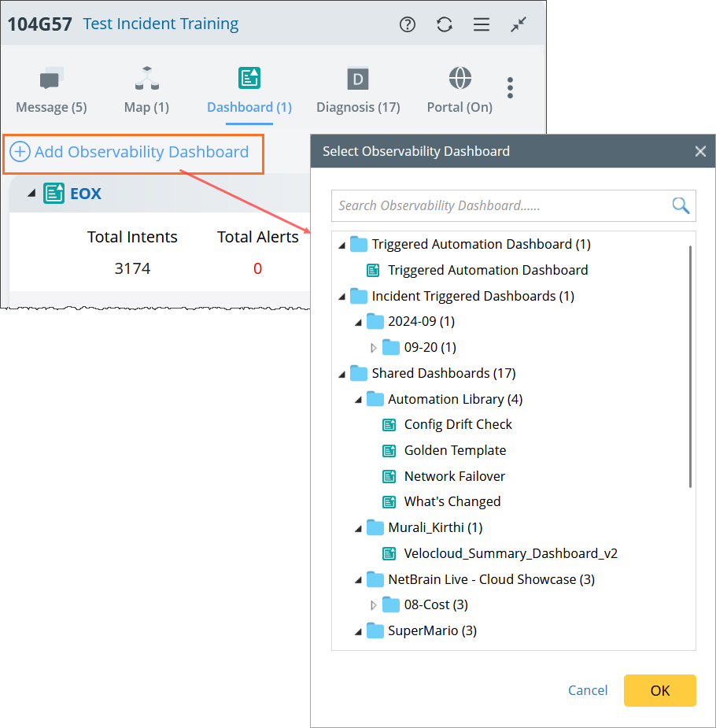The width and height of the screenshot is (716, 728).
Task: Click the plus icon to add dashboard
Action: pyautogui.click(x=20, y=152)
